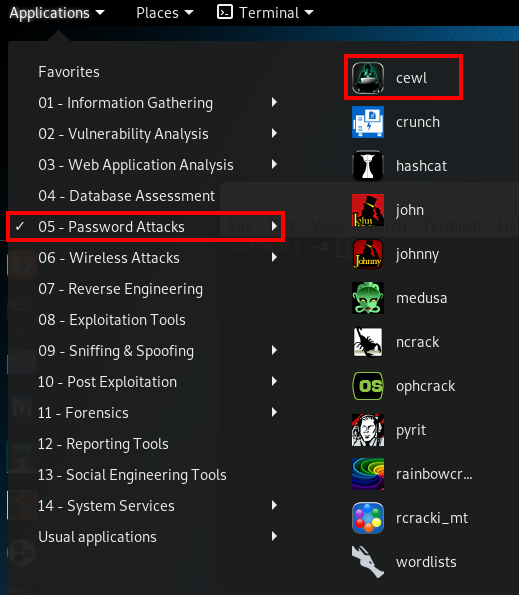Open ophcrack from its OS icon
This screenshot has width=519, height=595.
[x=368, y=386]
